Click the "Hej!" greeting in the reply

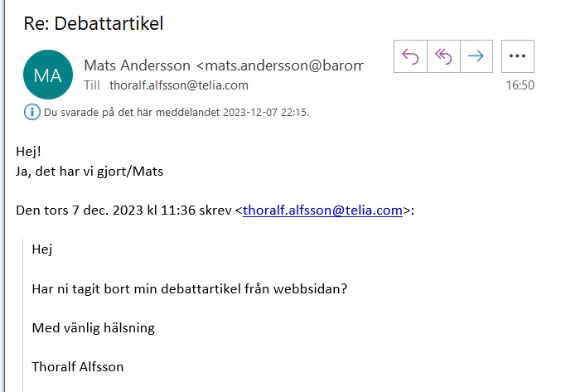point(28,153)
